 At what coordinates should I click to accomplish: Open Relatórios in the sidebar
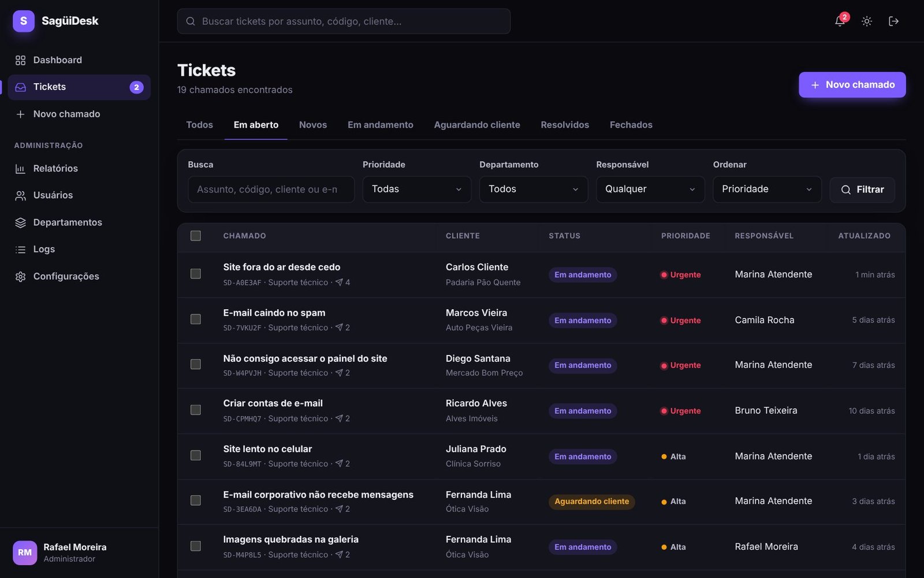[x=79, y=168]
